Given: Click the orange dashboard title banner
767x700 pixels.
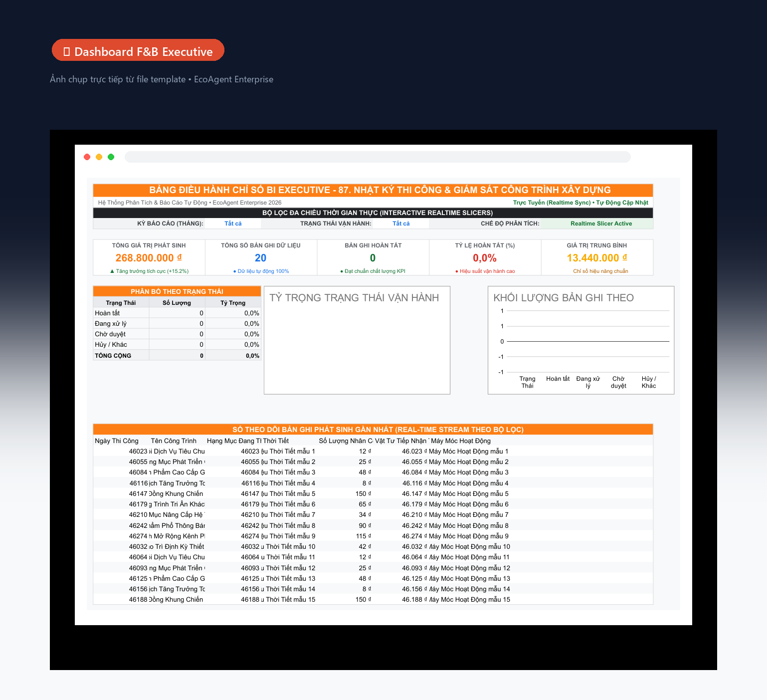Looking at the screenshot, I should click(x=373, y=190).
